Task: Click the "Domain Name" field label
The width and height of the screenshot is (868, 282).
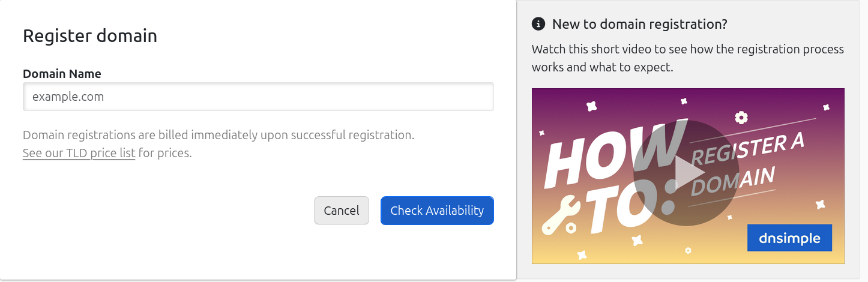Action: (62, 74)
